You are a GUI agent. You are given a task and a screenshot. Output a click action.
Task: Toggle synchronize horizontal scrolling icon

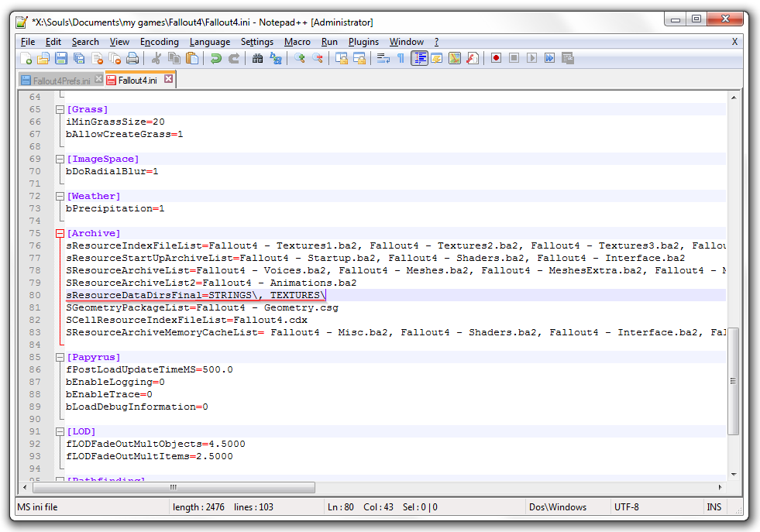point(359,59)
